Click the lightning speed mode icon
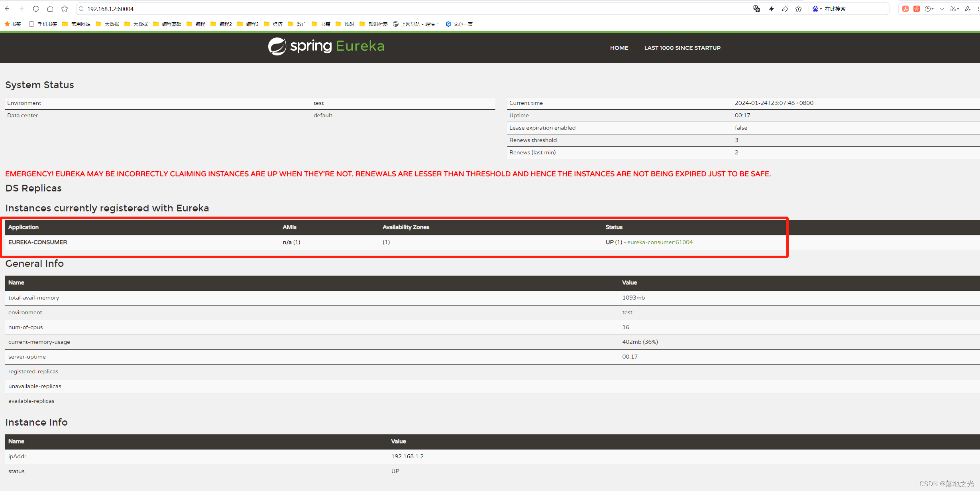 click(x=772, y=9)
